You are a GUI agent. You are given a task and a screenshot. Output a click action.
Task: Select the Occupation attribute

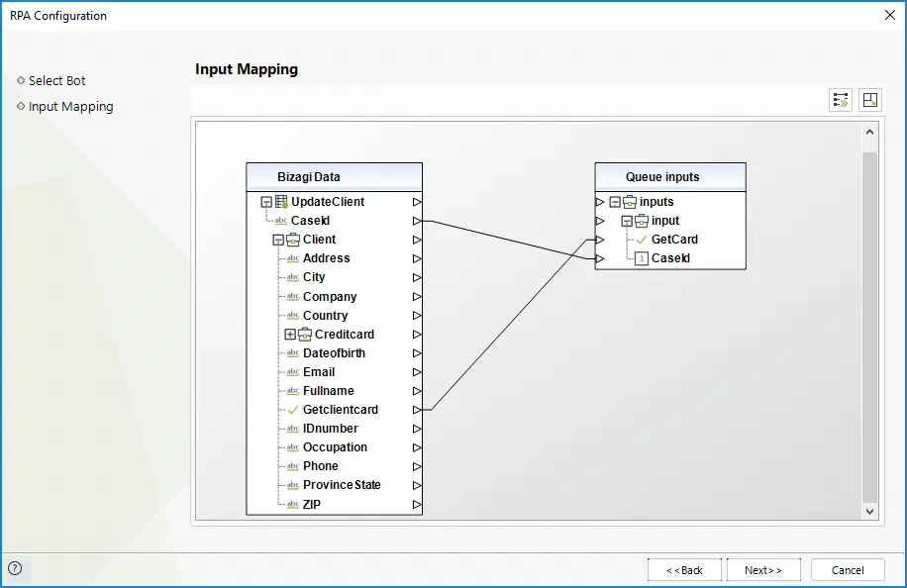(x=335, y=447)
